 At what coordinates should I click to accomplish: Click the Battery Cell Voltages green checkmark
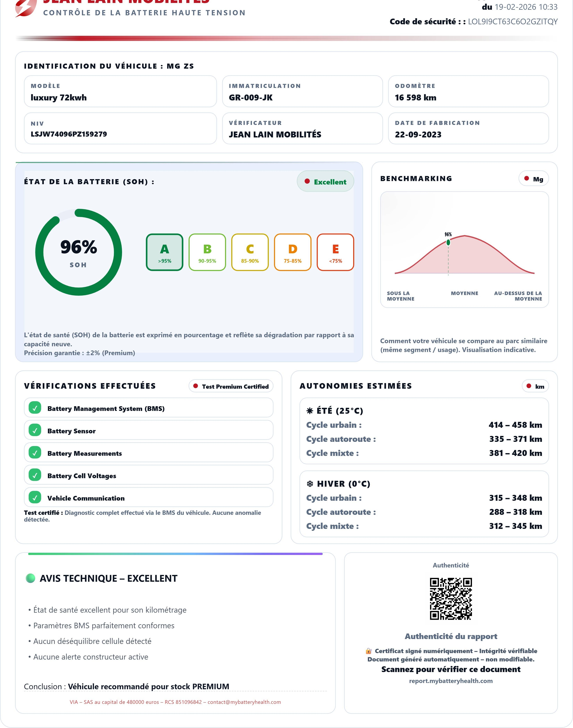(35, 475)
